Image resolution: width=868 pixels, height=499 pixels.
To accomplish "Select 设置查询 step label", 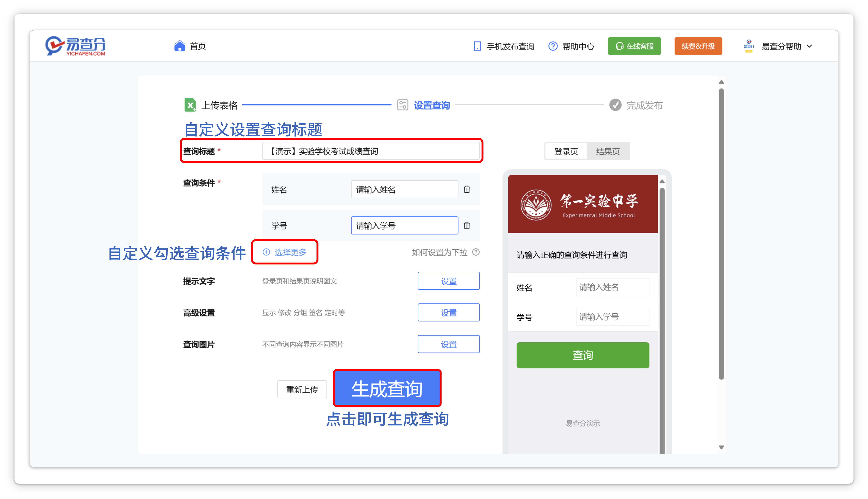I will point(432,105).
